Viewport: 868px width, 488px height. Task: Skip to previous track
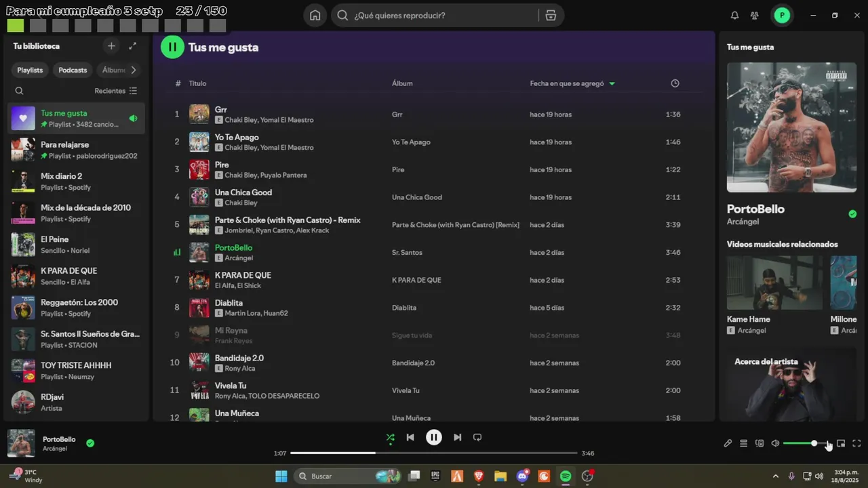410,437
